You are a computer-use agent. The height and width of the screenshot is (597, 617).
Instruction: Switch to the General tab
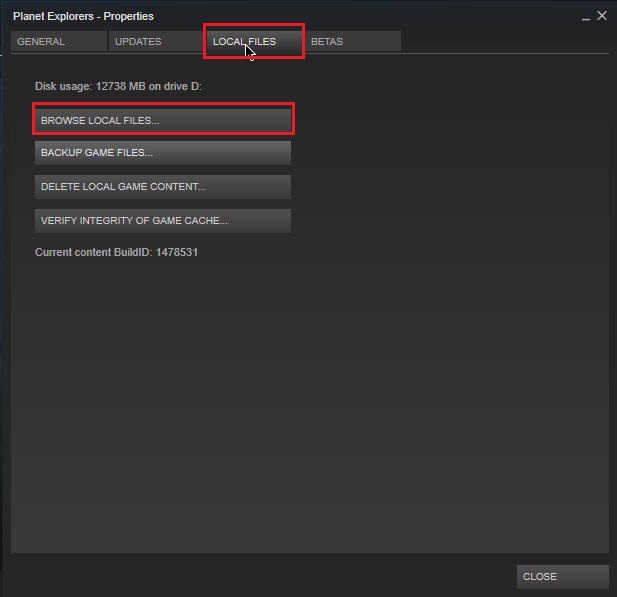[59, 41]
